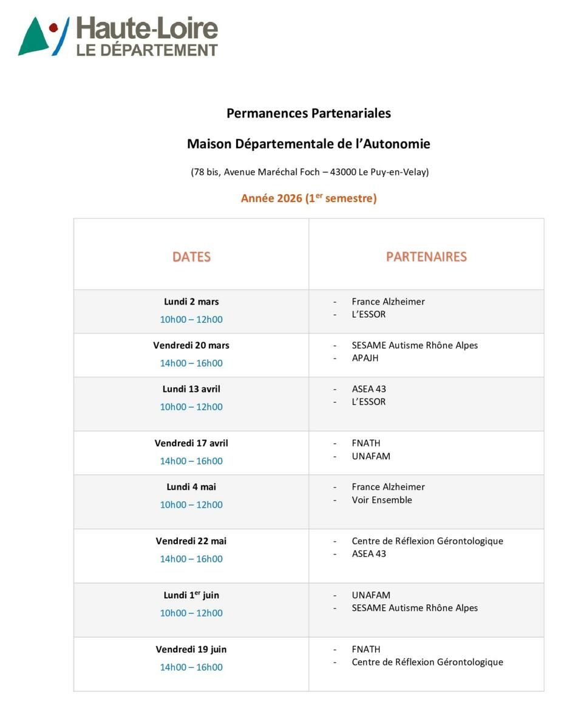Select the "Permanences Partenariales" title

click(x=308, y=113)
